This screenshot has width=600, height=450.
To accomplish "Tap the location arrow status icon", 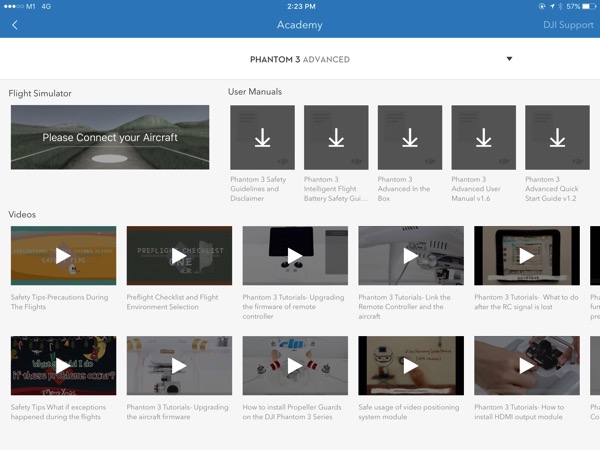I will [552, 7].
